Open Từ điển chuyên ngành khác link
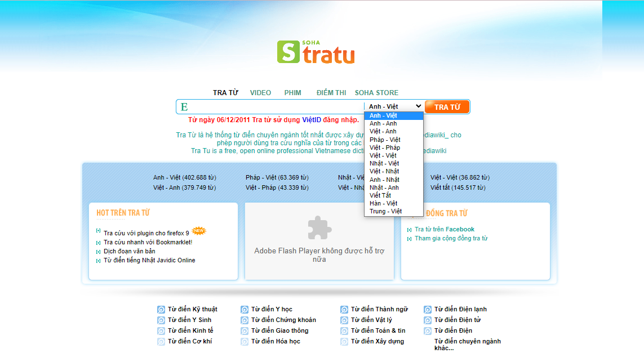The width and height of the screenshot is (644, 362). [x=468, y=345]
